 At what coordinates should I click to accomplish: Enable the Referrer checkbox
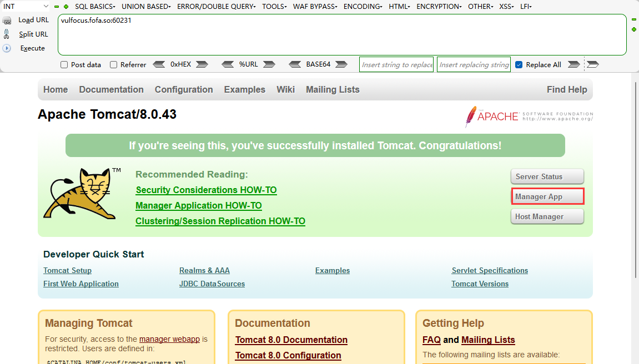[x=114, y=65]
